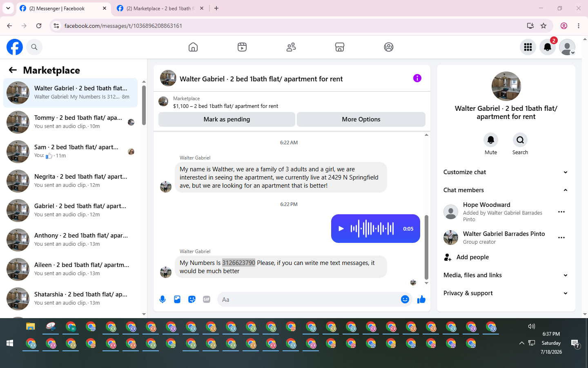Reload the current page
Screen dimensions: 588x368
[39, 26]
